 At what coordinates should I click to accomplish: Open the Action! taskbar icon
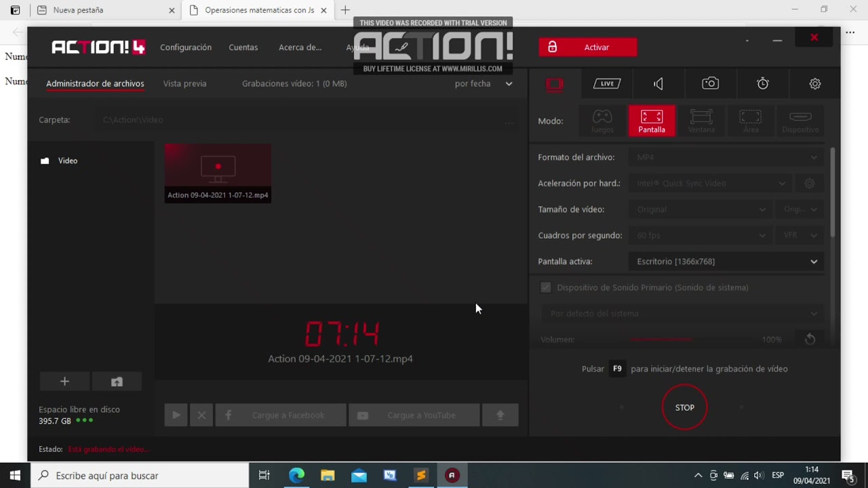452,475
